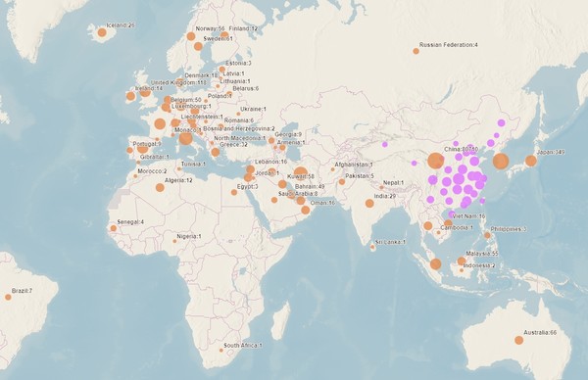The height and width of the screenshot is (380, 588).
Task: Select the Algeria:12 marker
Action: click(x=160, y=187)
